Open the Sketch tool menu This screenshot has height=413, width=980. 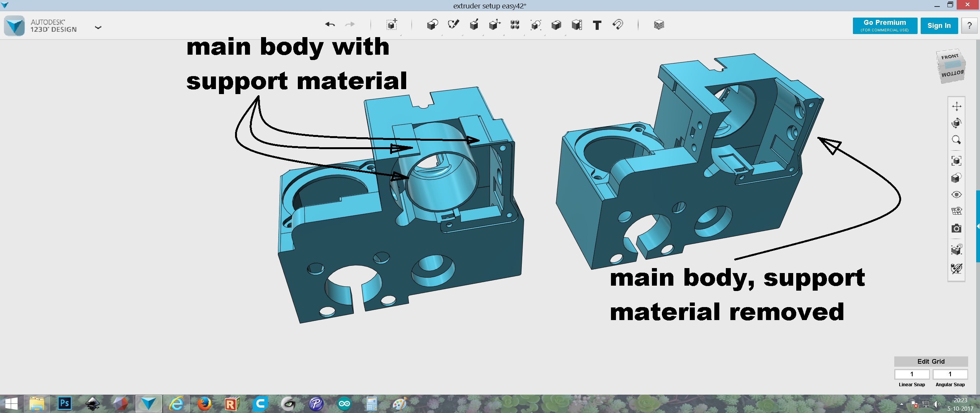click(453, 25)
